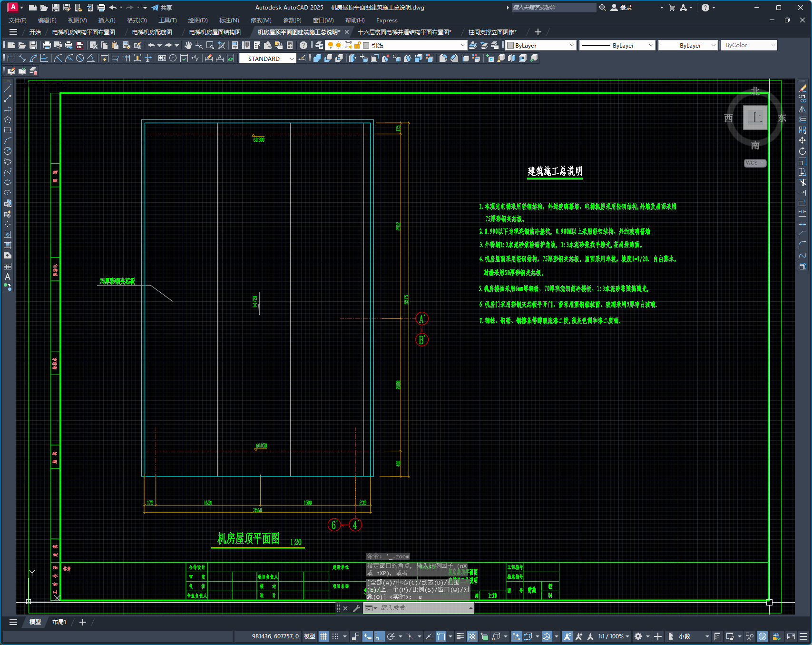The height and width of the screenshot is (645, 812).
Task: Select the Hatch tool in the draw toolbar
Action: coord(8,235)
